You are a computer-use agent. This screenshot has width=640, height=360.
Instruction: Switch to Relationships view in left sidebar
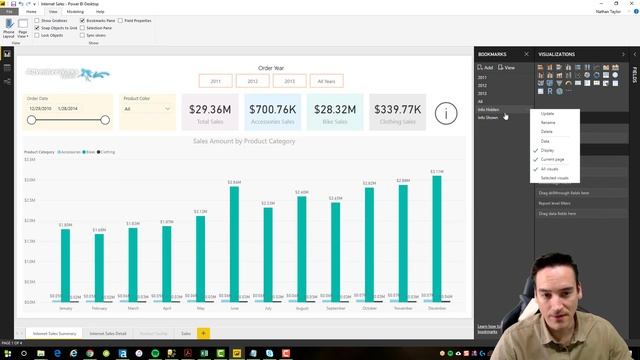click(x=7, y=82)
